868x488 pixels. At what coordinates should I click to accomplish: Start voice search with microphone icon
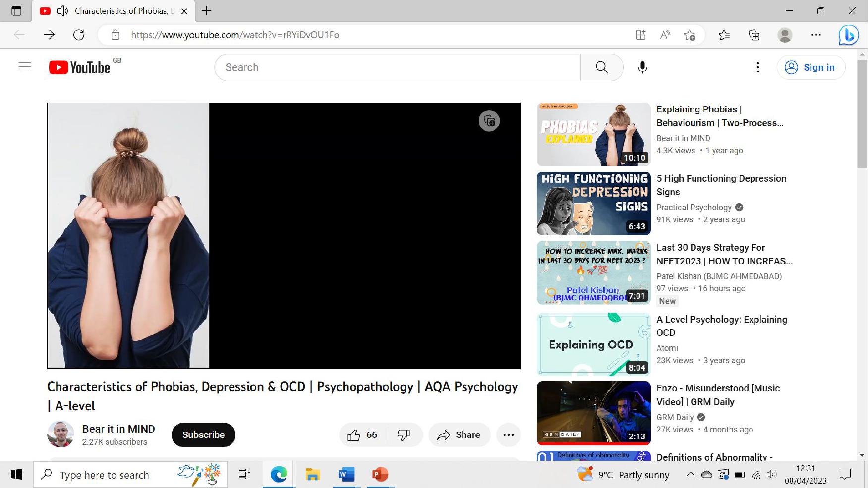642,67
